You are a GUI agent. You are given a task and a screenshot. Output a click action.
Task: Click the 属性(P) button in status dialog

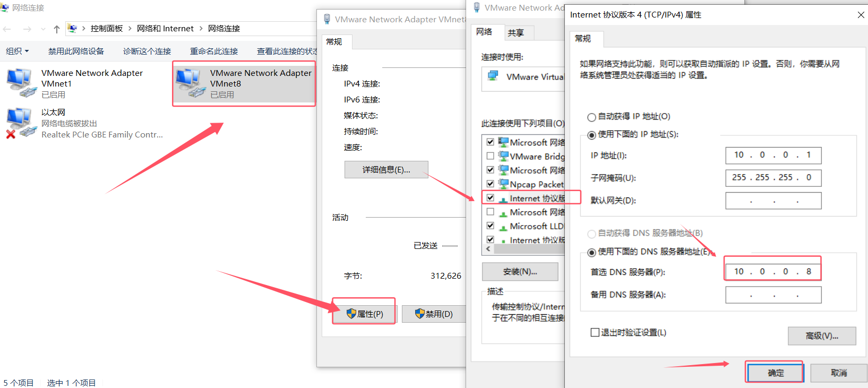(x=364, y=314)
